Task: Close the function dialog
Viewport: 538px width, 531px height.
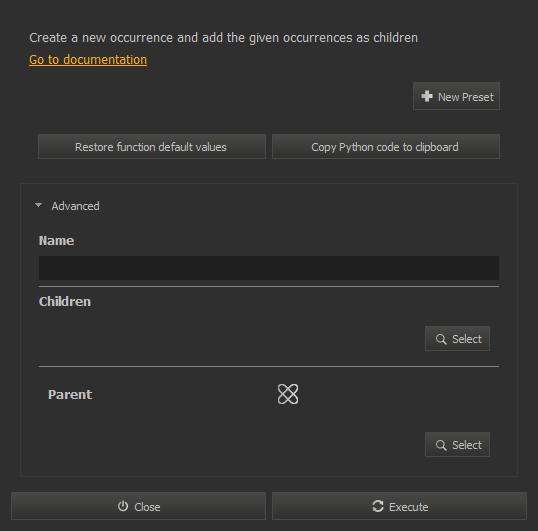Action: [x=138, y=506]
